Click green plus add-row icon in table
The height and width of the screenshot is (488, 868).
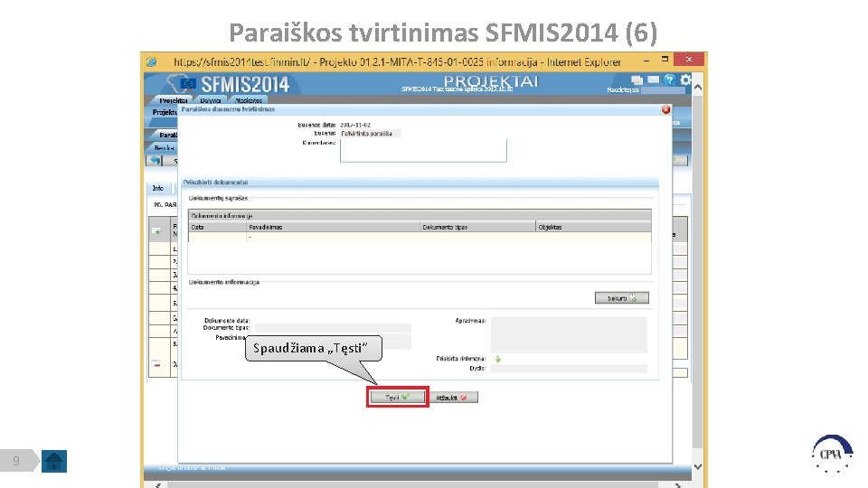click(x=156, y=231)
